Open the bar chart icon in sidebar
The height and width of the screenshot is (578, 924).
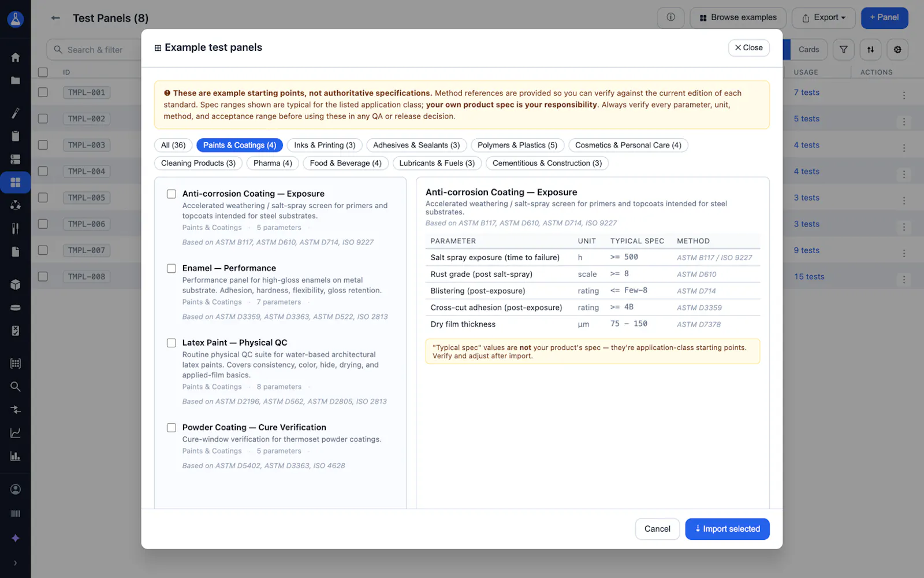(16, 456)
